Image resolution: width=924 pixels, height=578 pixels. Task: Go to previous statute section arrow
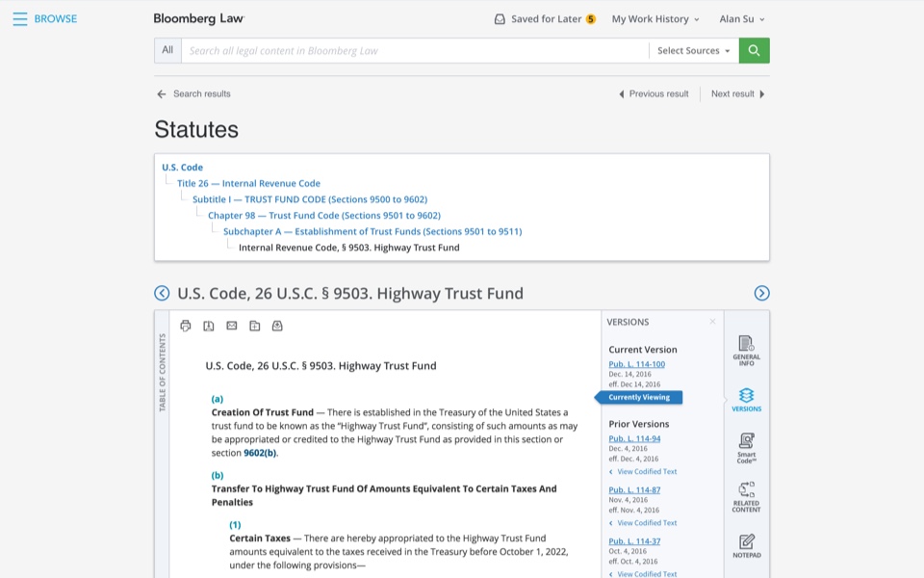[162, 294]
